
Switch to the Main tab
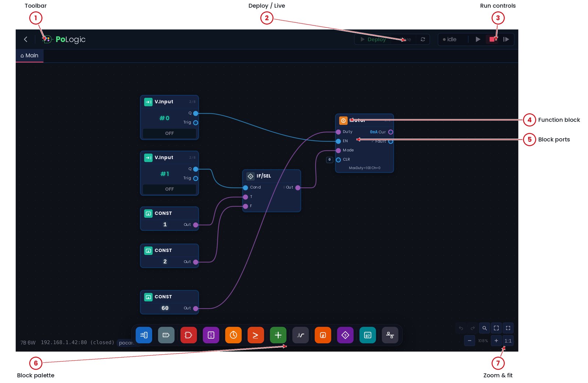coord(29,56)
